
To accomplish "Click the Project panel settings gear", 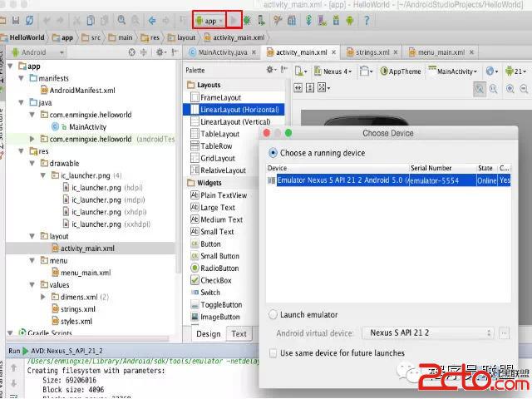I will pos(160,52).
